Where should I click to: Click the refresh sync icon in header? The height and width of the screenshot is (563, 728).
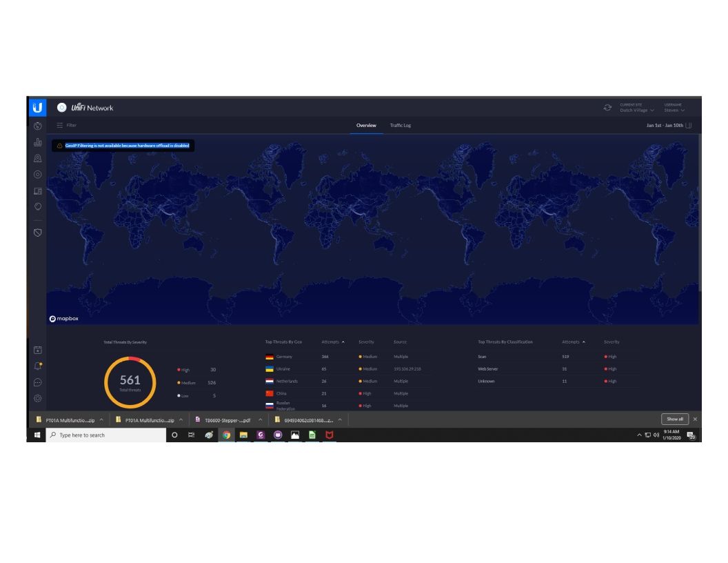tap(607, 107)
